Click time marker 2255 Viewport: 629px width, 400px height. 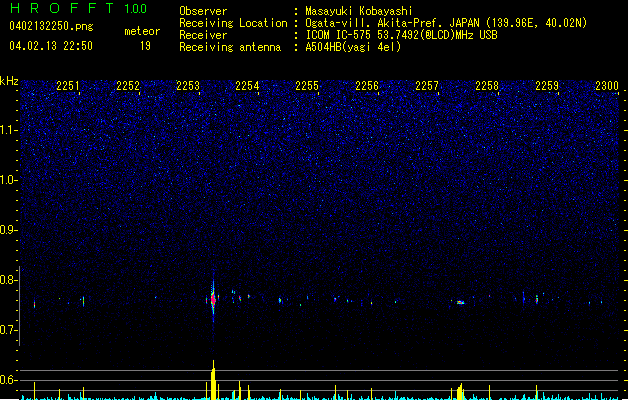click(307, 86)
